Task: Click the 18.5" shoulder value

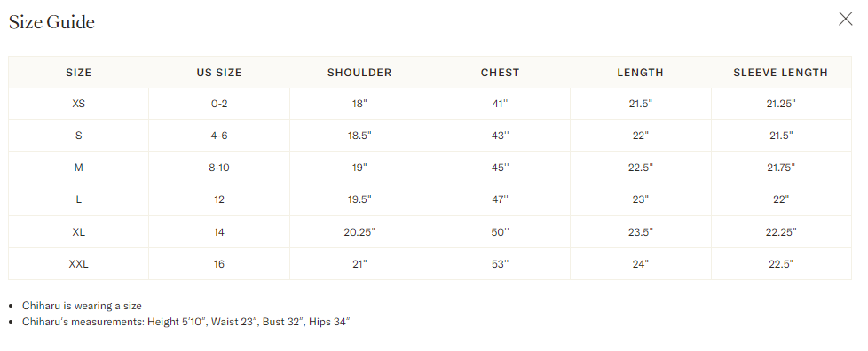Action: (359, 136)
